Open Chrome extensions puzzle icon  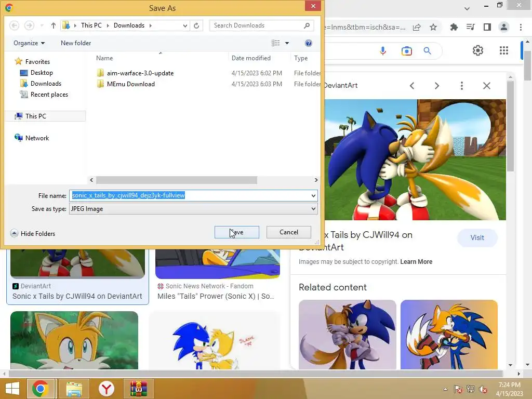(x=454, y=27)
